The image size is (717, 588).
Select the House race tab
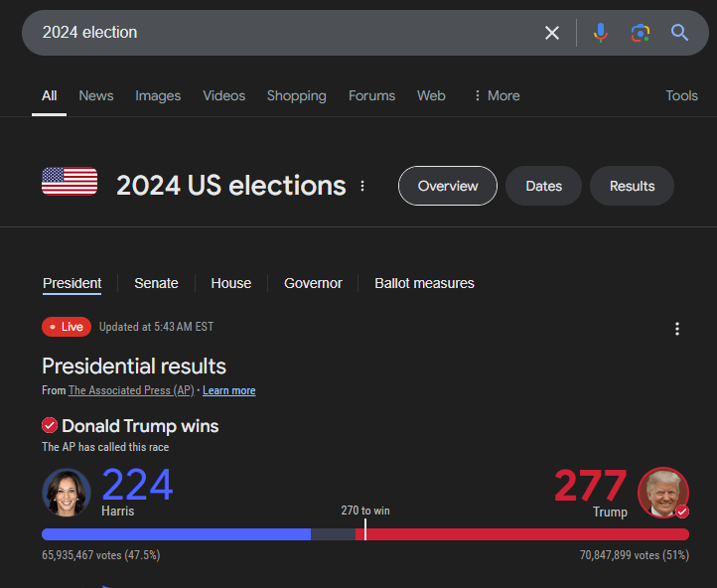[231, 283]
